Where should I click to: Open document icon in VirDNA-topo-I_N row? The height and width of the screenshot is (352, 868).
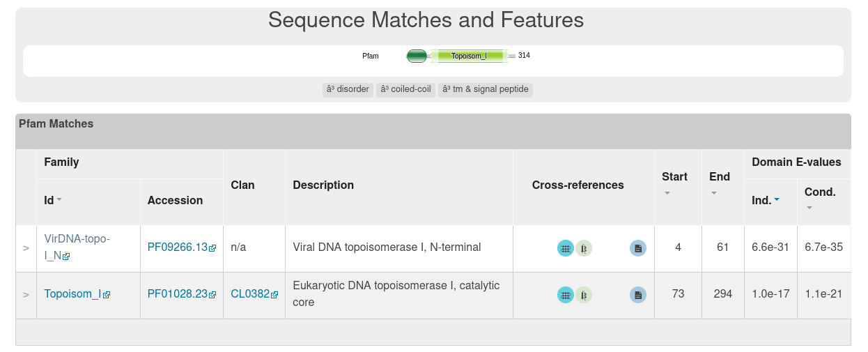(638, 248)
